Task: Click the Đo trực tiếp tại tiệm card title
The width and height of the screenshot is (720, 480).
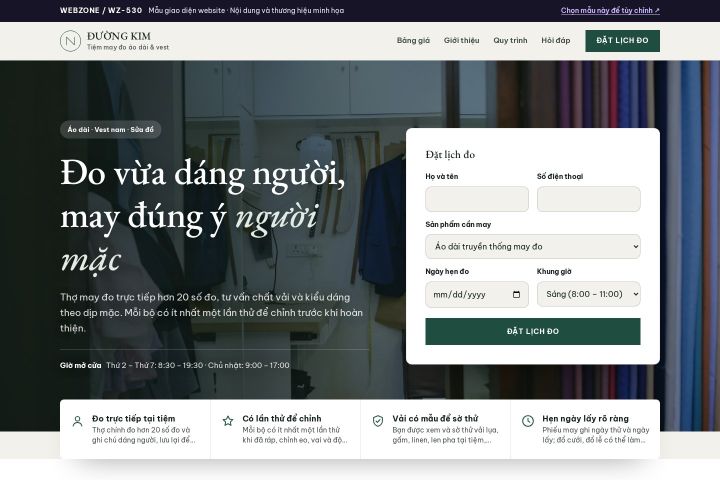Action: 134,418
